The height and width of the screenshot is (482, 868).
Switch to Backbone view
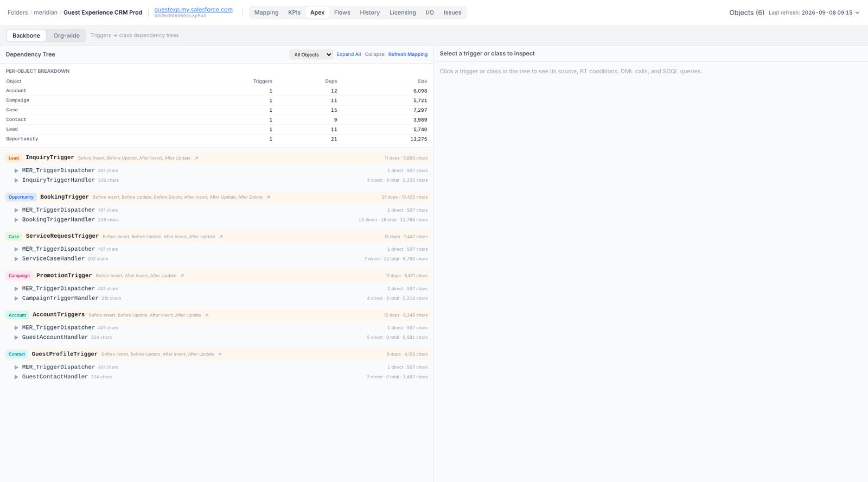coord(26,36)
